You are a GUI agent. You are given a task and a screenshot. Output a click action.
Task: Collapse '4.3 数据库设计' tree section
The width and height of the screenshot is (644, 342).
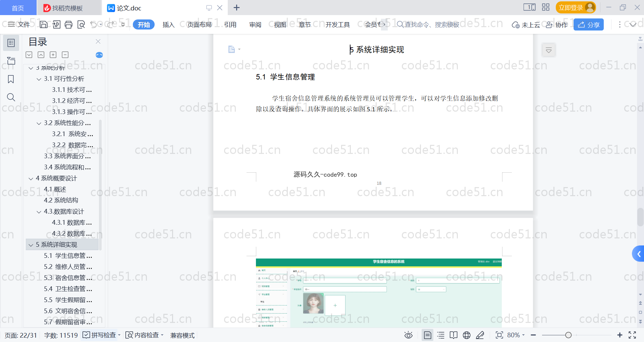coord(39,212)
